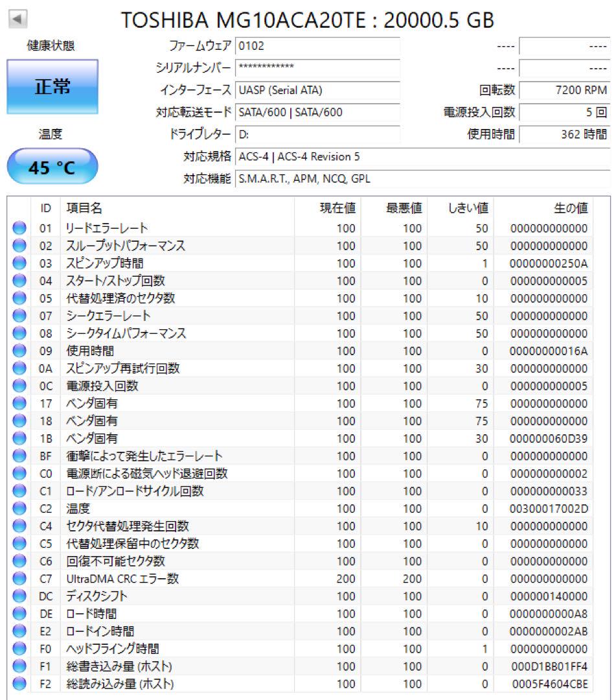Select the 代替処理済のセクタ数 attribute name

point(120,298)
